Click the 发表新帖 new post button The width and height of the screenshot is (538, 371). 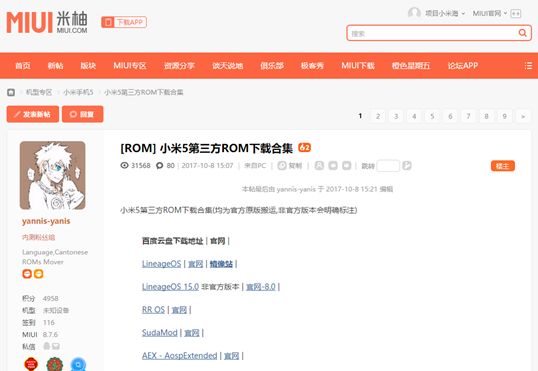(33, 114)
